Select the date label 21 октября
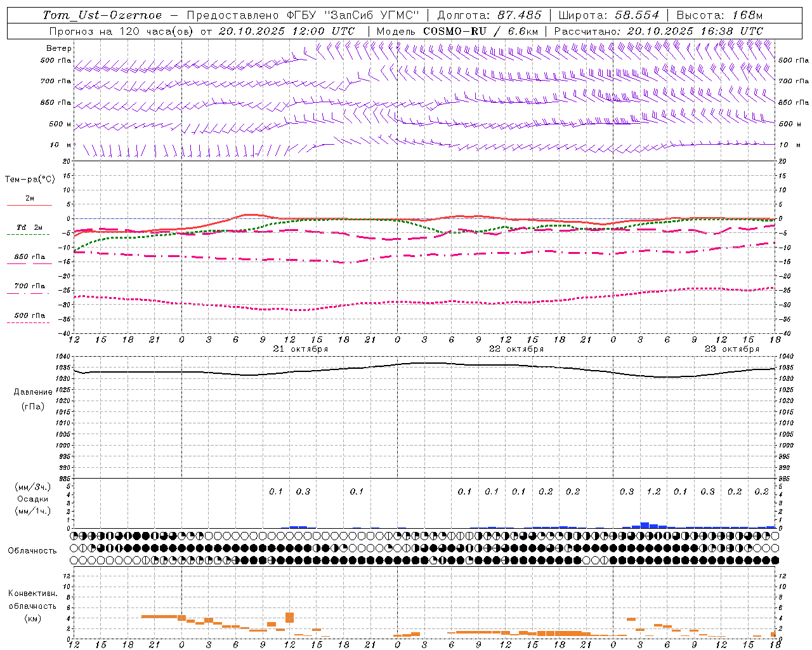The height and width of the screenshot is (650, 812). click(301, 349)
